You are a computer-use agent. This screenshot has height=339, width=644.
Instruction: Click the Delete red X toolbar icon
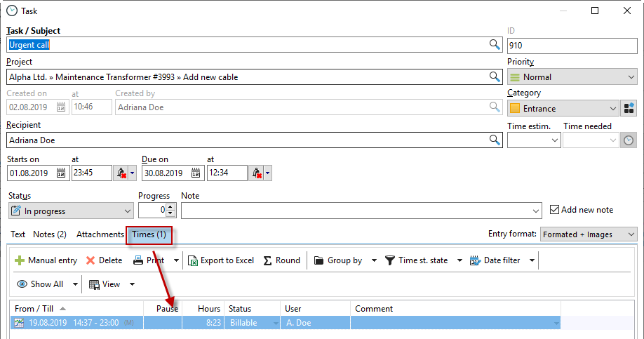(x=90, y=260)
